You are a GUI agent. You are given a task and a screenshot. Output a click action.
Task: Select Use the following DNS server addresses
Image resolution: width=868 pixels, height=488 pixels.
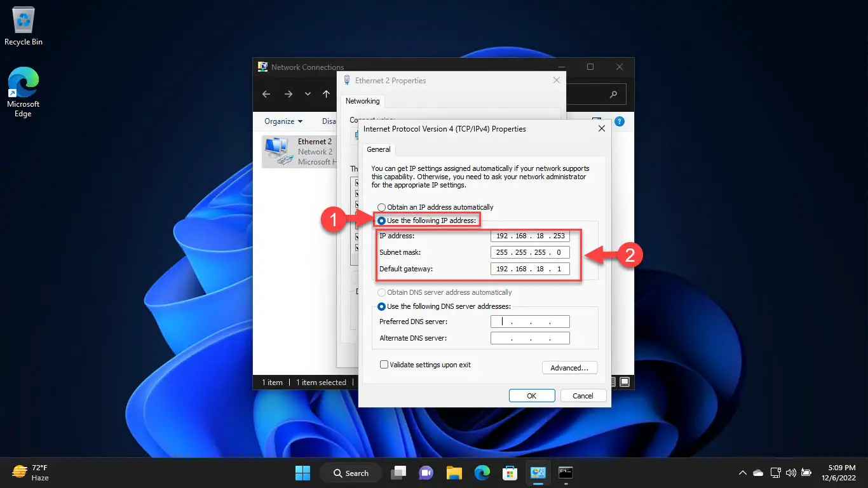[444, 306]
